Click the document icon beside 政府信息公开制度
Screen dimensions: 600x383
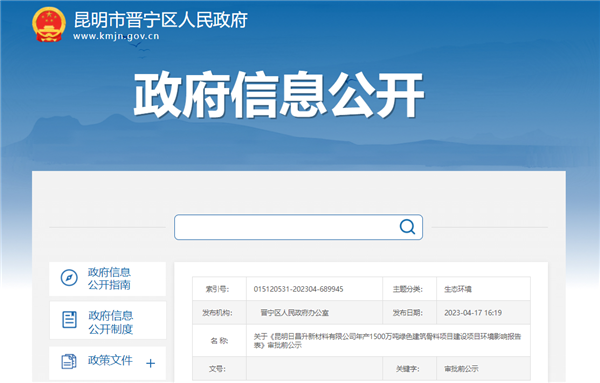(69, 319)
